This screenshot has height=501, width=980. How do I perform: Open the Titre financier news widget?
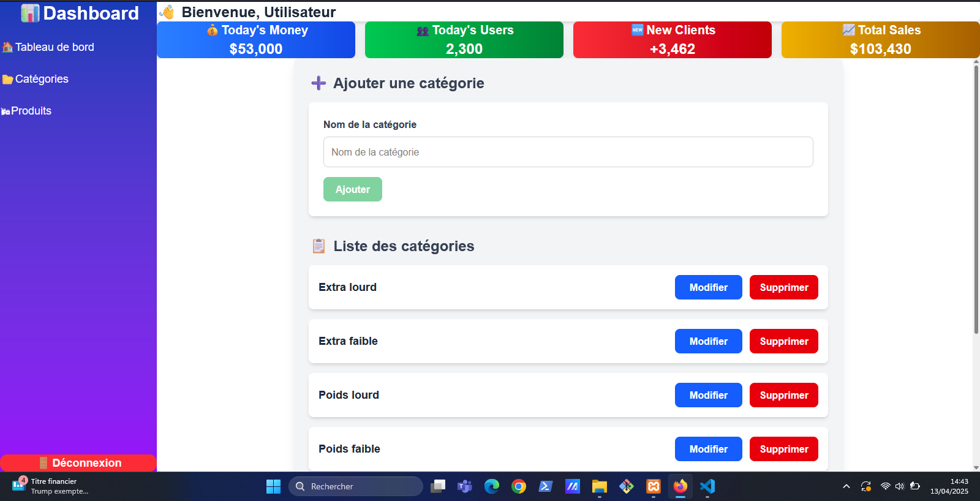[50, 486]
